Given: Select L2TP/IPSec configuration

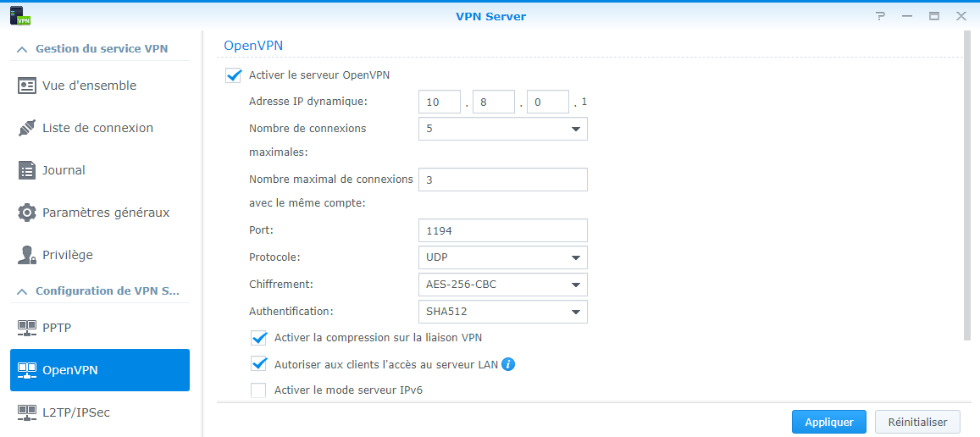Looking at the screenshot, I should point(100,412).
